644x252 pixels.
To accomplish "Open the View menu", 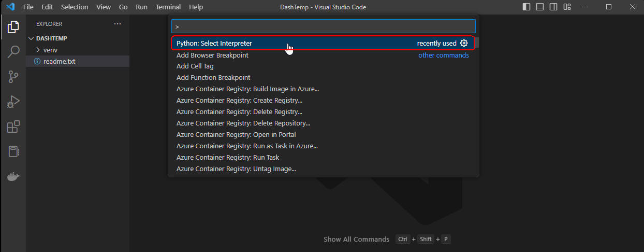I will (x=104, y=7).
